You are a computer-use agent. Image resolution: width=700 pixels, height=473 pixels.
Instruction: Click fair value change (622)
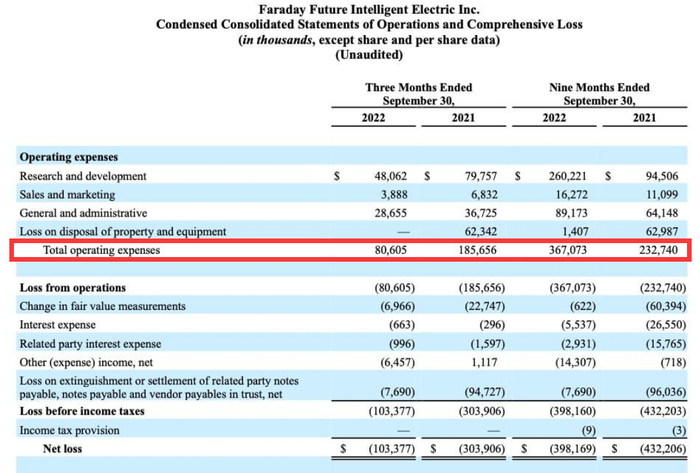[x=583, y=307]
